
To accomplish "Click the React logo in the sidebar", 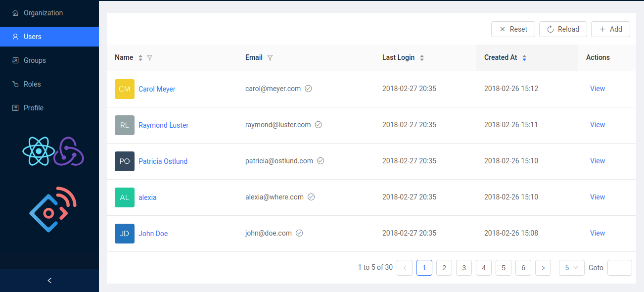I will 38,151.
